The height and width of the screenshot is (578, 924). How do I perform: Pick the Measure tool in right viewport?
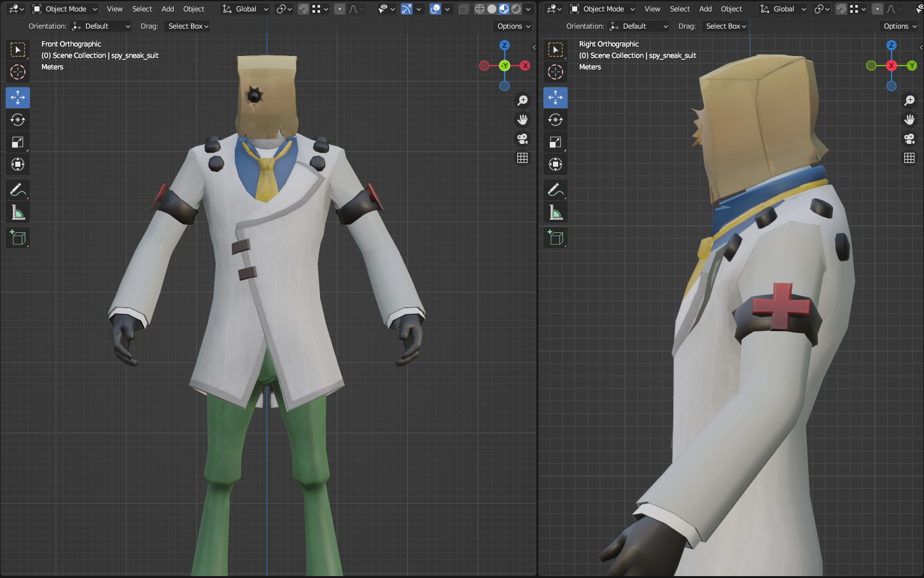(556, 213)
